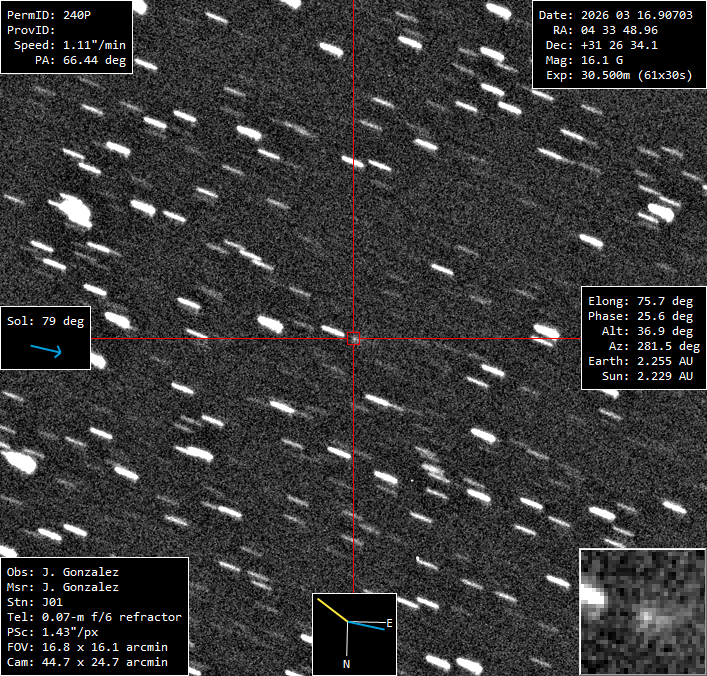Click the E label on compass

[x=388, y=623]
